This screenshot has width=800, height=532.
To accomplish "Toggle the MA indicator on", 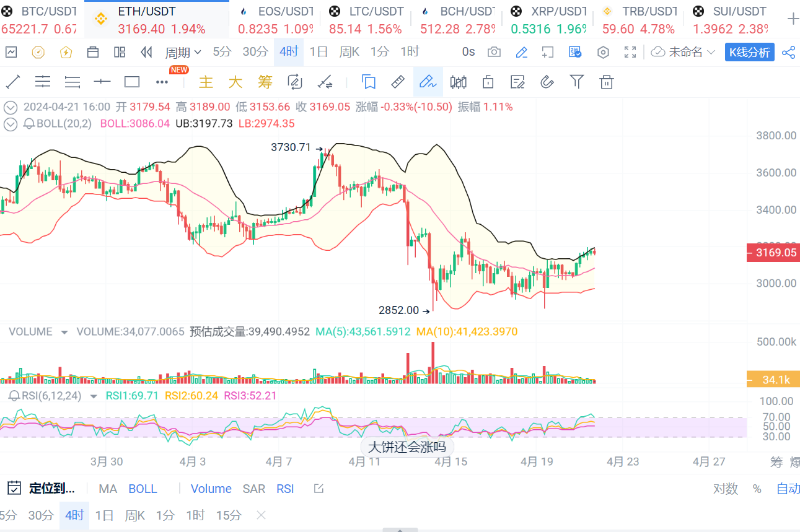I will [108, 489].
